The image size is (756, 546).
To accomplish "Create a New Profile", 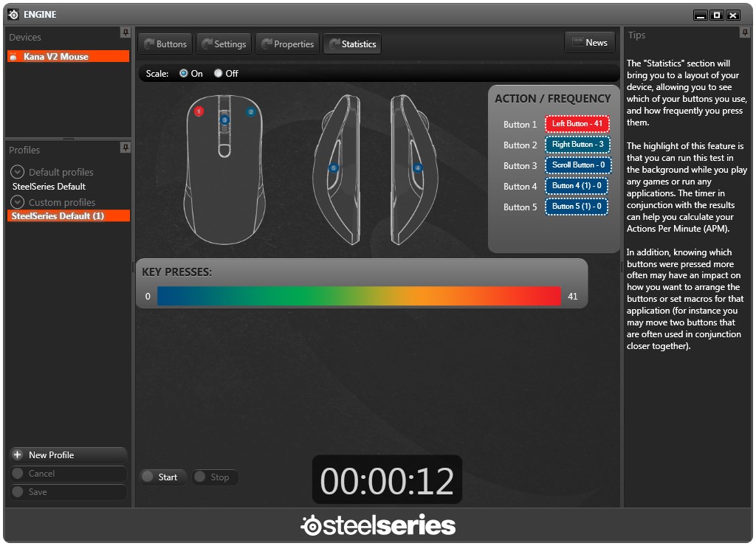I will [x=68, y=455].
